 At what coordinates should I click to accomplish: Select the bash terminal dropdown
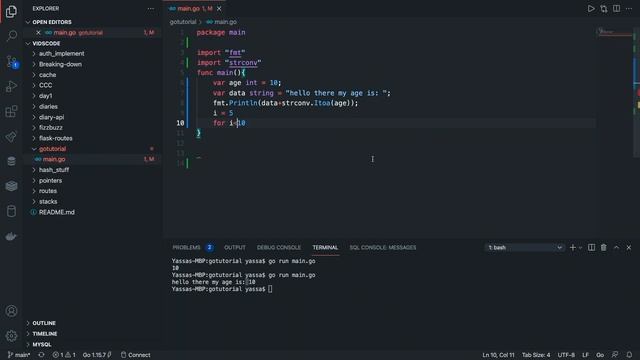point(525,247)
